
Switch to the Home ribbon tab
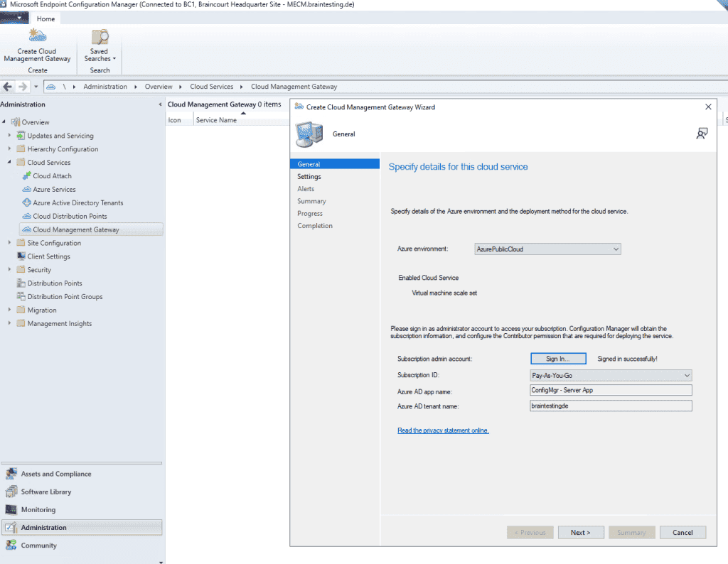pyautogui.click(x=45, y=18)
